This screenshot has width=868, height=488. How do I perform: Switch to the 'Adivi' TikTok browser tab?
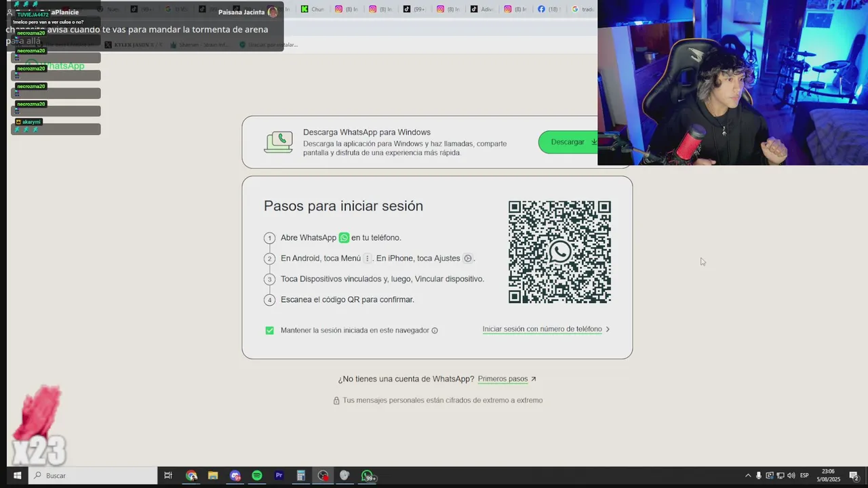tap(483, 9)
